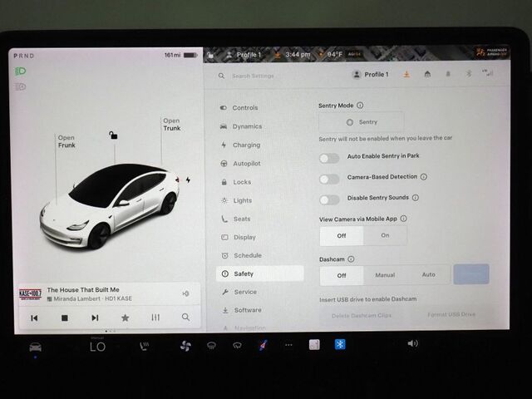Tap the Bluetooth app icon in dock

pos(339,344)
